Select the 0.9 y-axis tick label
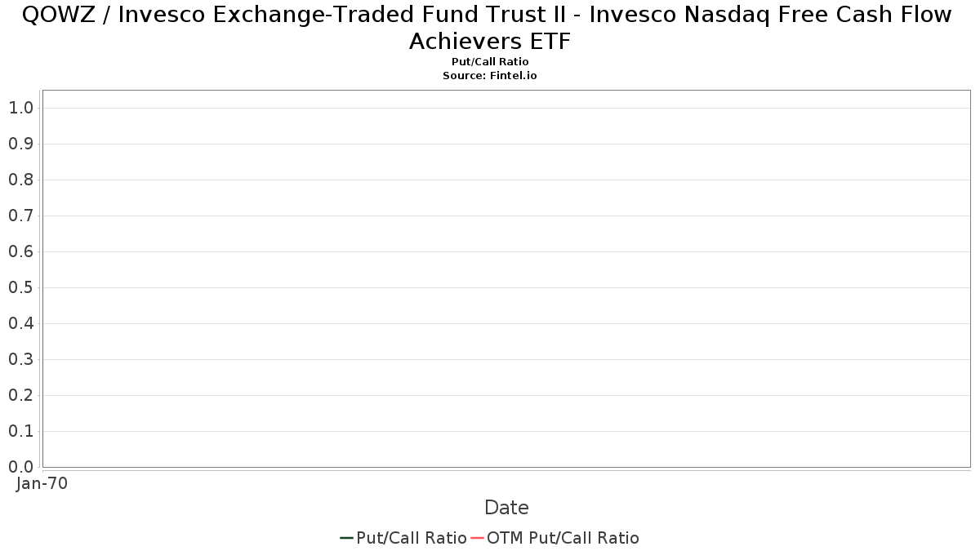 (20, 144)
